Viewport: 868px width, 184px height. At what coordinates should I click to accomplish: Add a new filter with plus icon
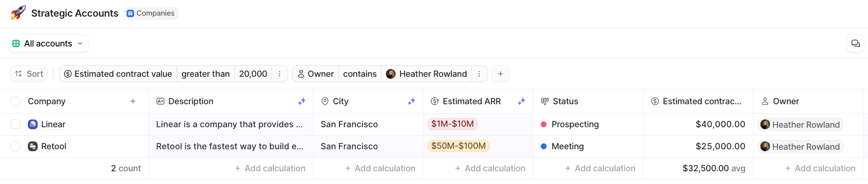tap(501, 74)
